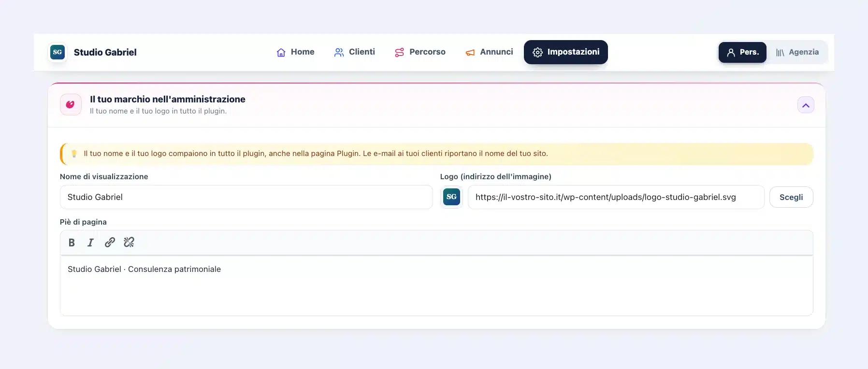Screen dimensions: 868x369
Task: Click the pink brand icon in section header
Action: [x=71, y=105]
